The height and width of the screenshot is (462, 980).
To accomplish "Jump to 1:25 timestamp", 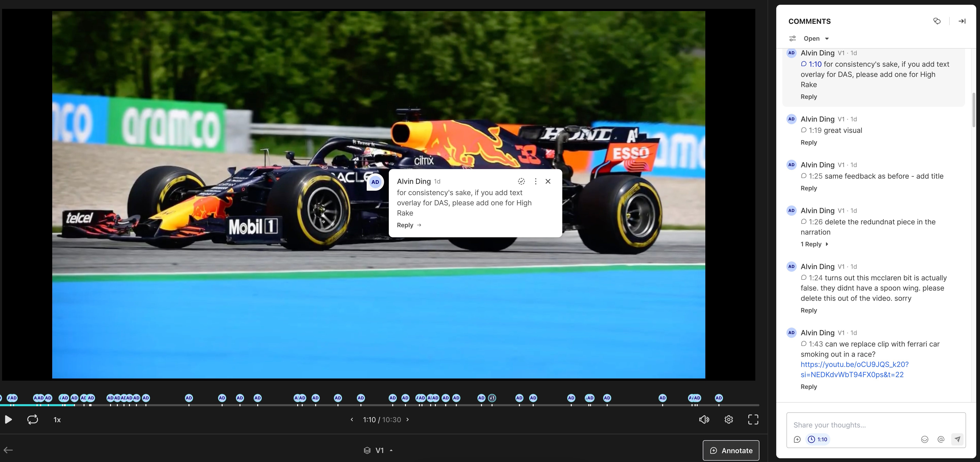I will pyautogui.click(x=815, y=176).
